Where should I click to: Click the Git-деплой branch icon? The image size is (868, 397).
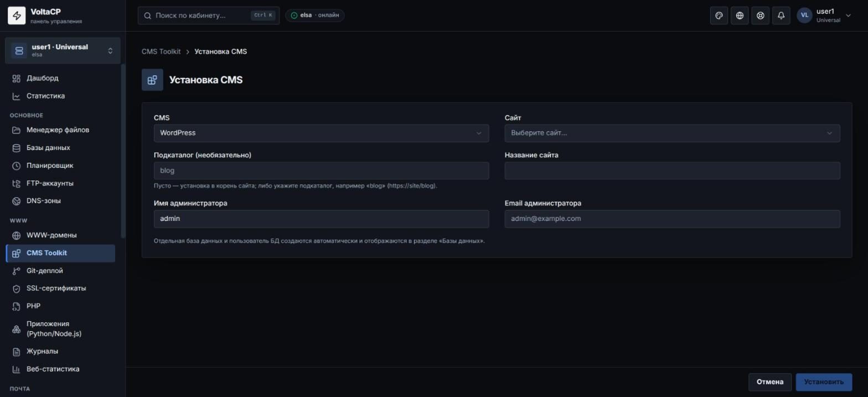(x=17, y=271)
